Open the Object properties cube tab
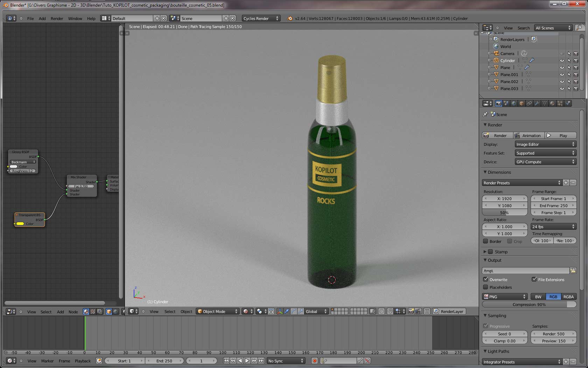 coord(521,103)
